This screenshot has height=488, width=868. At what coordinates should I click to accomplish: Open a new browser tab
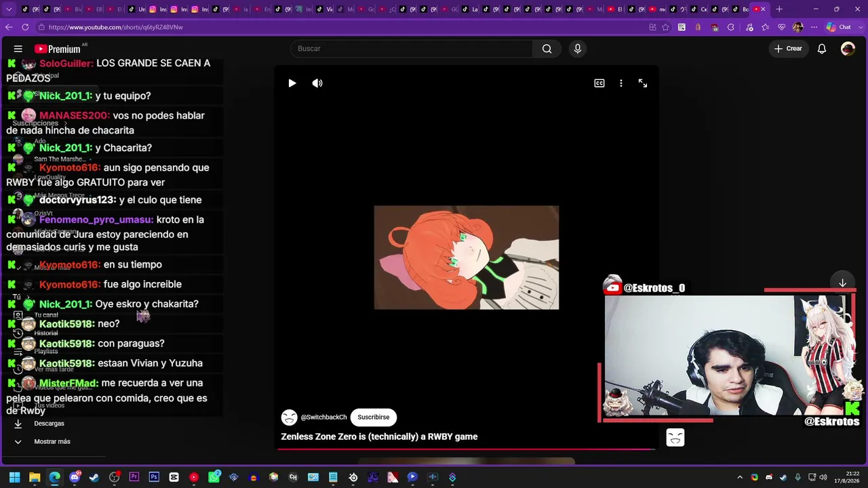[779, 9]
